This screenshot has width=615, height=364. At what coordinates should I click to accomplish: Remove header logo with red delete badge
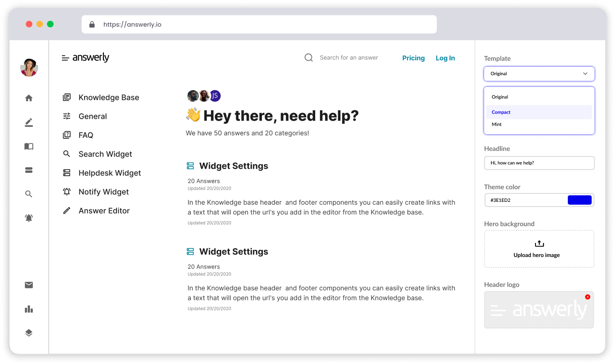click(x=587, y=297)
